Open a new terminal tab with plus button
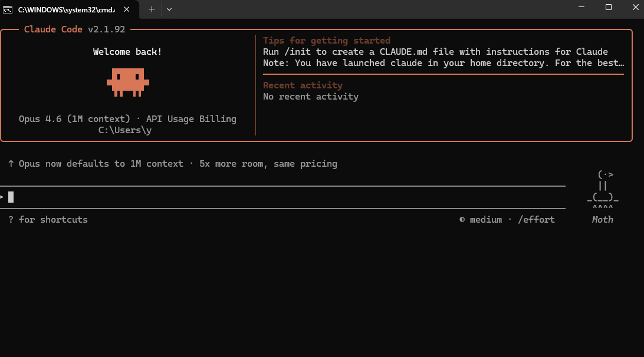 click(x=152, y=9)
